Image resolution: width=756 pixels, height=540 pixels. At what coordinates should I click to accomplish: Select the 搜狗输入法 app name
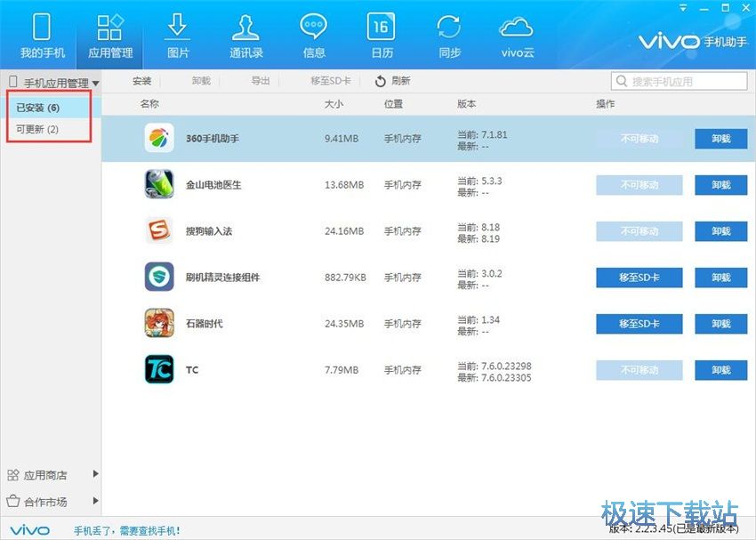(x=209, y=231)
